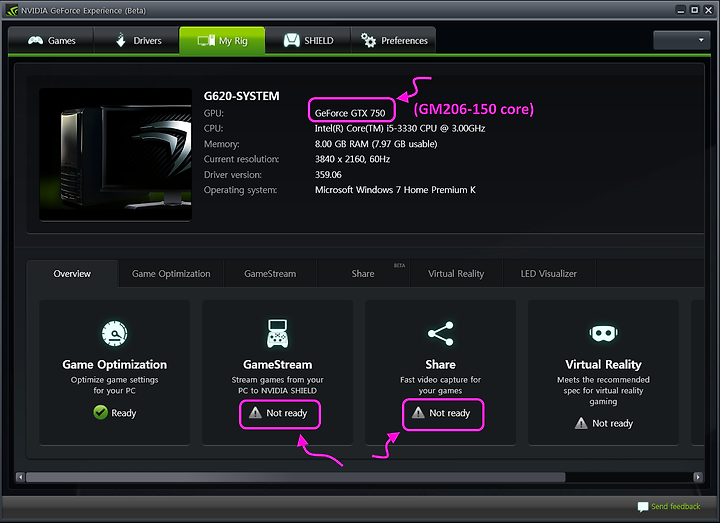
Task: Minimize the GeForce Experience window
Action: coord(681,10)
